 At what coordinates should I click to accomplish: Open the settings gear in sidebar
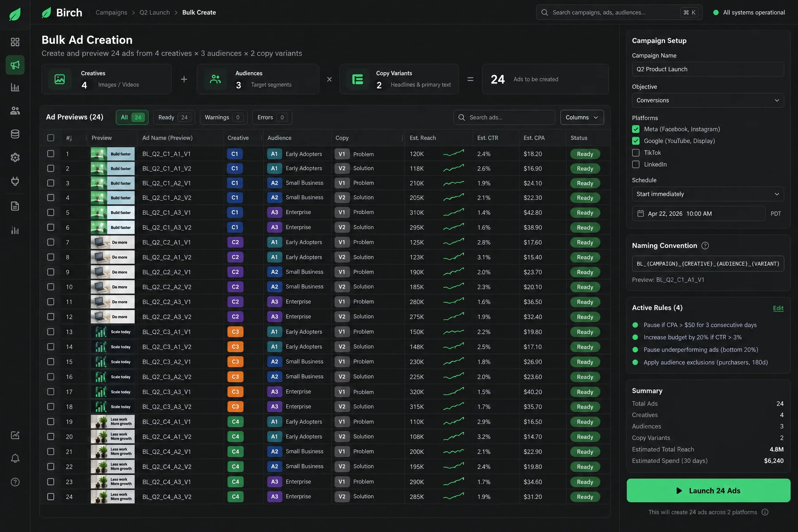pos(15,157)
